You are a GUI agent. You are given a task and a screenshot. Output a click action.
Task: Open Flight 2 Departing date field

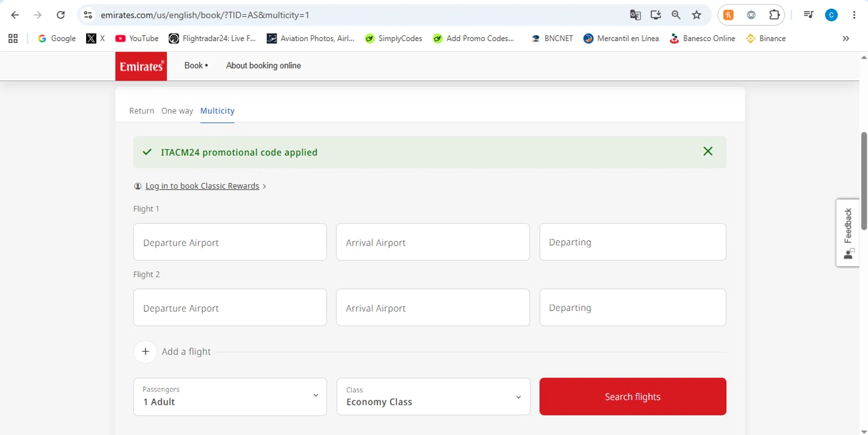[x=632, y=308]
